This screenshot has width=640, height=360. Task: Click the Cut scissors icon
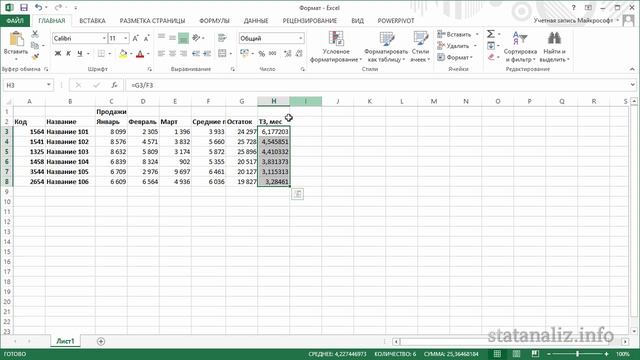click(x=35, y=34)
